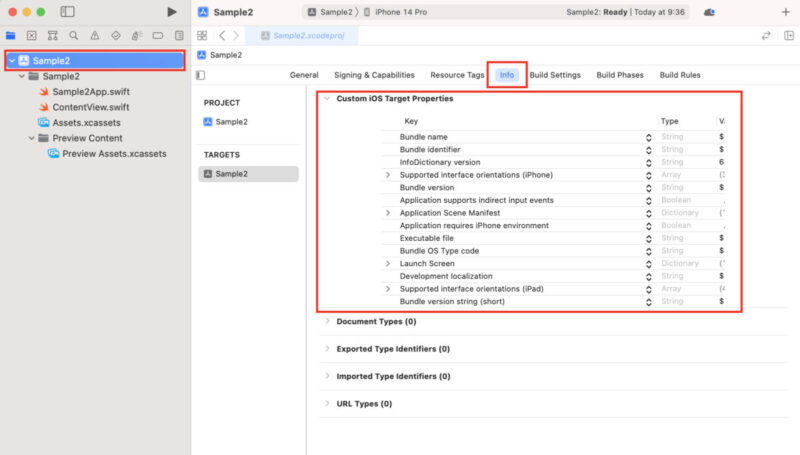Open the Source Control navigator icon

[x=32, y=35]
